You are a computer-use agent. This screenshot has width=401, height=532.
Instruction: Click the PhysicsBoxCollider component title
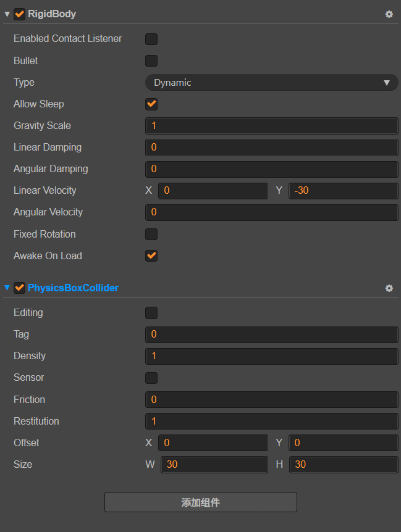coord(73,288)
